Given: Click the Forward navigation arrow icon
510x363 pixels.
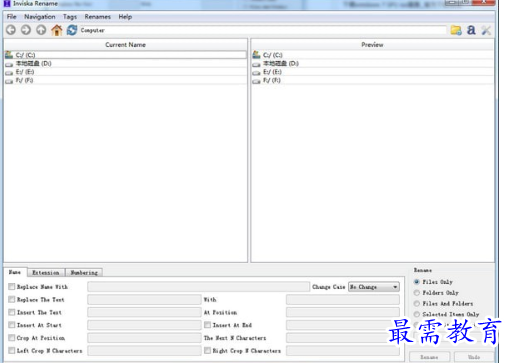Looking at the screenshot, I should 26,30.
